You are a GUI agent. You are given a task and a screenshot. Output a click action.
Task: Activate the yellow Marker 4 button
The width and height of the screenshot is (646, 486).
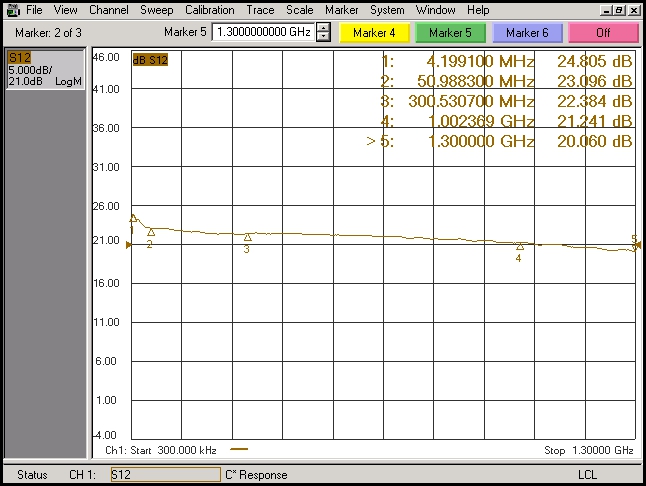374,33
